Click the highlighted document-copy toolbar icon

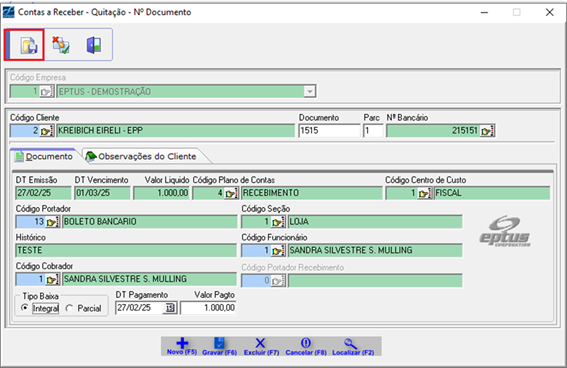[29, 45]
